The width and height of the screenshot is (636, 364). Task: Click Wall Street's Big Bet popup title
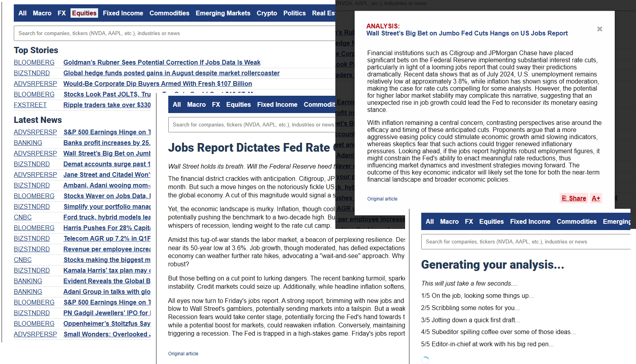coord(467,33)
